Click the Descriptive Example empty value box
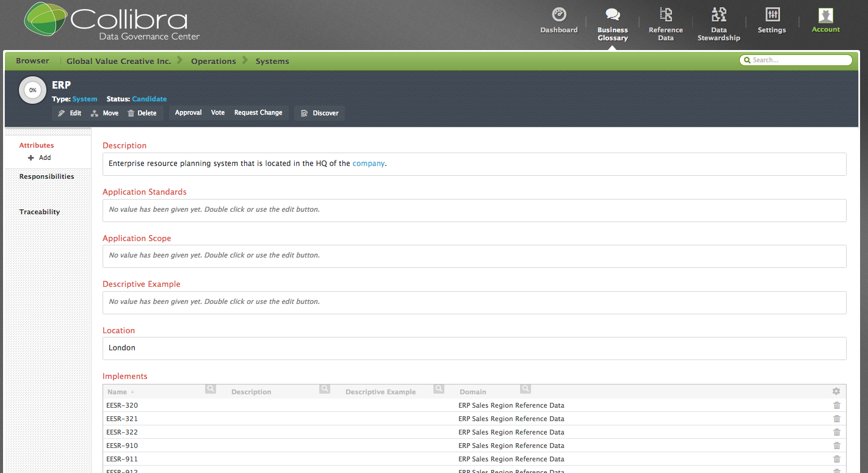 point(474,302)
